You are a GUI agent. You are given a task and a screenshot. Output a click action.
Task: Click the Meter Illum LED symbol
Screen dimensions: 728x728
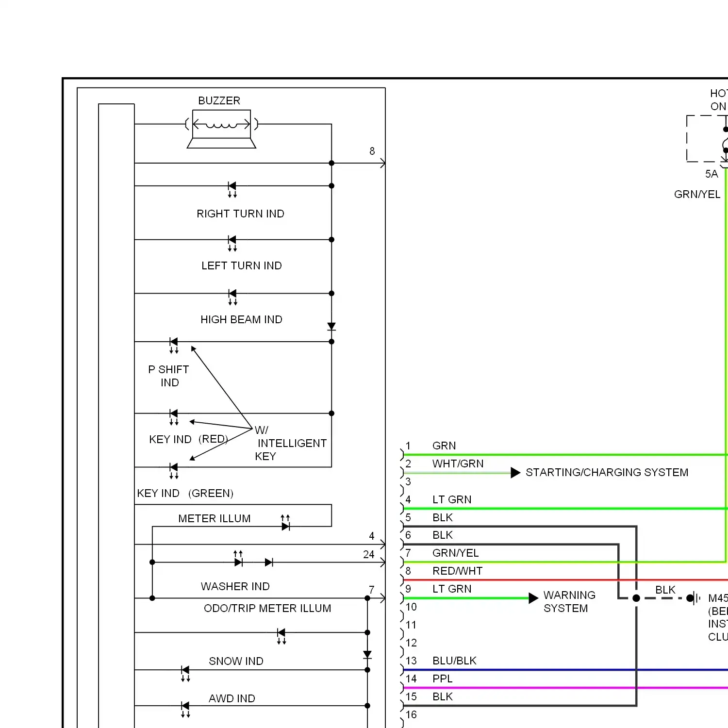coord(286,523)
